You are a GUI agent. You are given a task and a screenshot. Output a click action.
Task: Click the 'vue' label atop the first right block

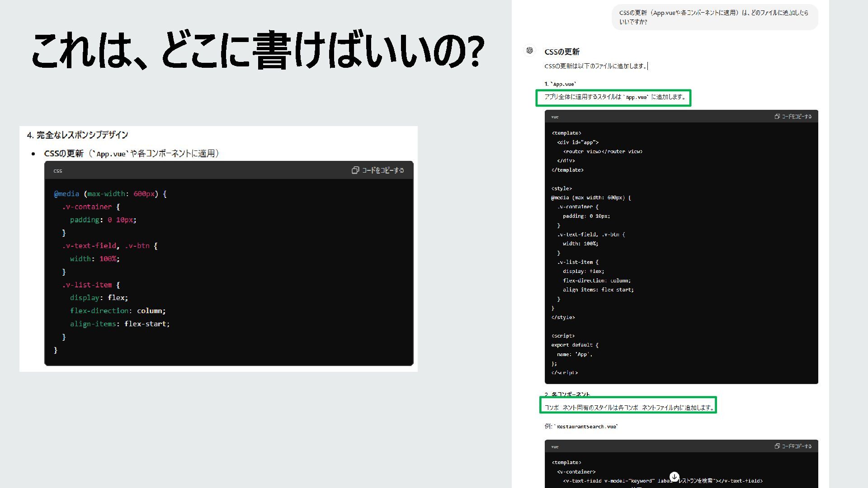(555, 117)
